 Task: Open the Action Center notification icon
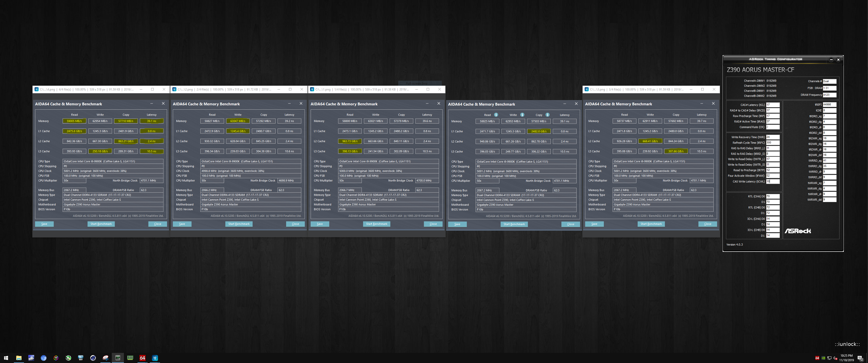(x=860, y=358)
